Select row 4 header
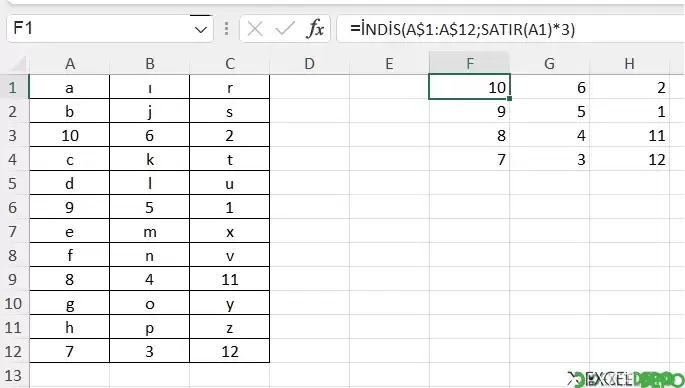The image size is (685, 388). pos(13,159)
